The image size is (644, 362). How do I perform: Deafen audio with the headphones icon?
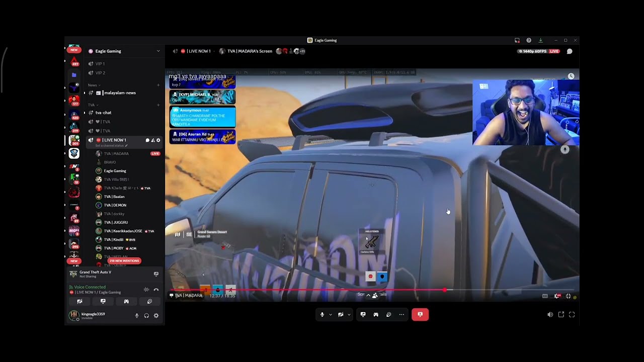click(x=146, y=316)
